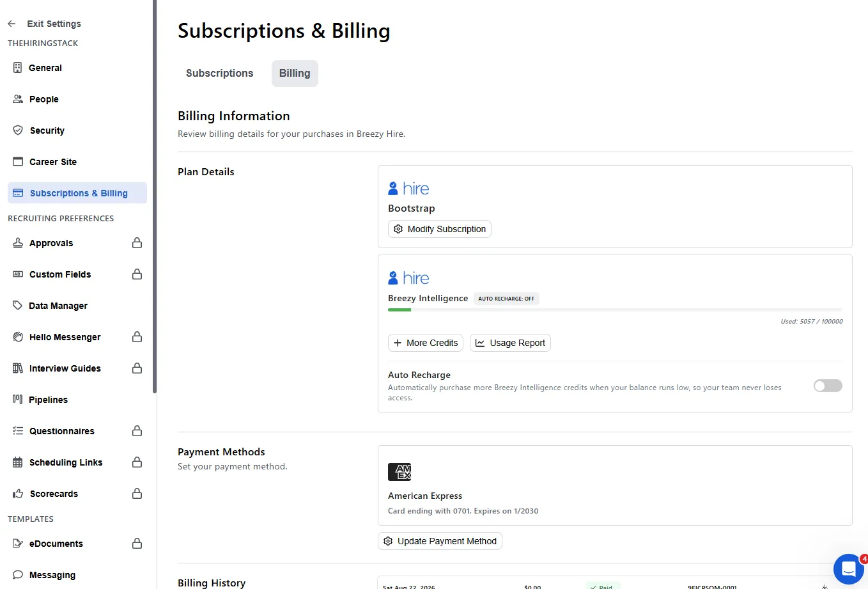This screenshot has width=868, height=589.
Task: Click the Career Site window icon
Action: point(18,162)
